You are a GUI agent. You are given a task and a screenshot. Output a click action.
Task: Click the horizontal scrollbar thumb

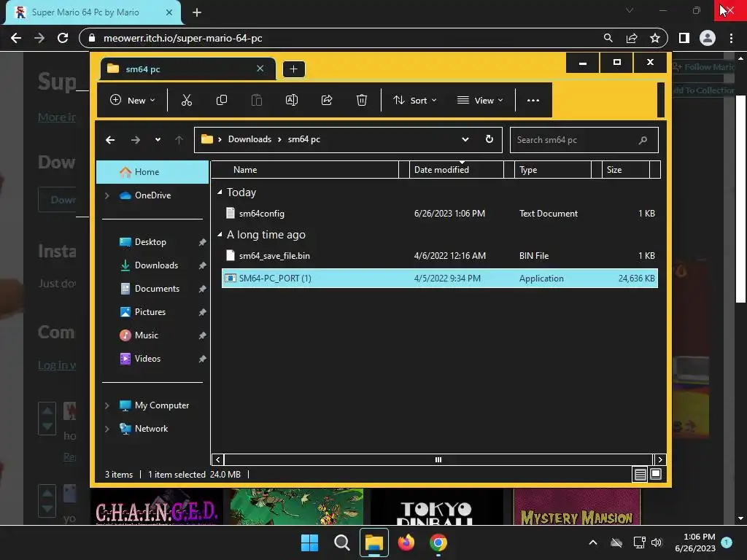point(438,459)
